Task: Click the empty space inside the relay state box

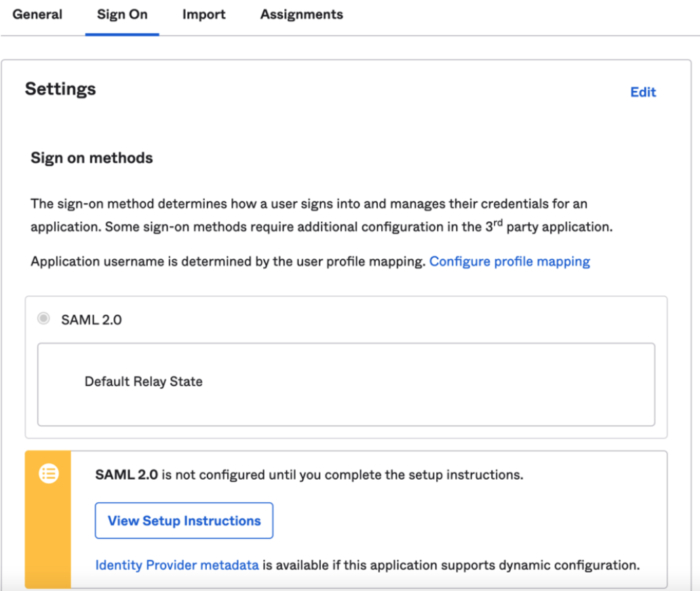Action: [x=441, y=394]
